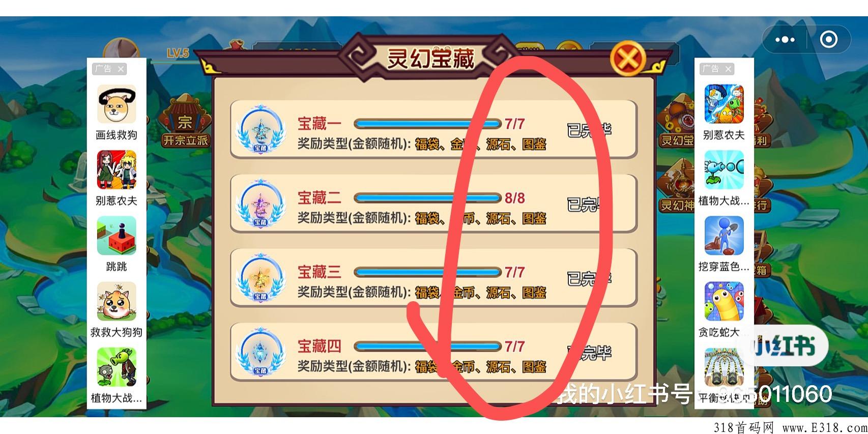This screenshot has width=868, height=434.
Task: Tap the 救救大狗狗 game icon
Action: tap(117, 302)
